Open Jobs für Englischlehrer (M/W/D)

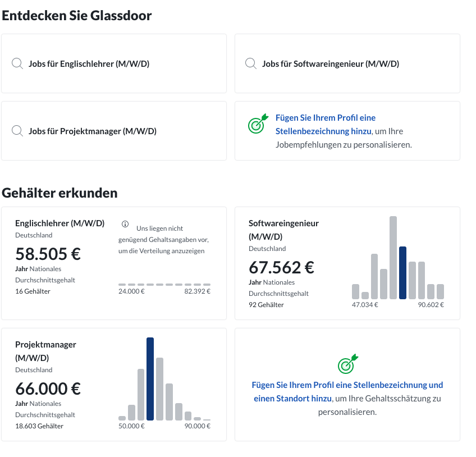coord(89,64)
